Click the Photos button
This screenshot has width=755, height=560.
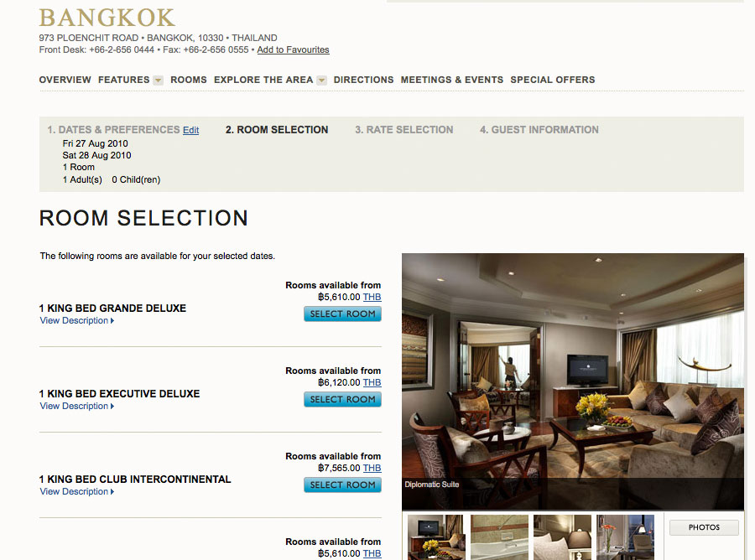[704, 527]
